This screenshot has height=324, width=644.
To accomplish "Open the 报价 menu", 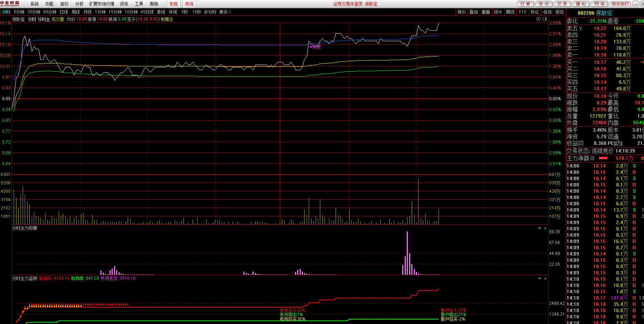I will coord(65,4).
